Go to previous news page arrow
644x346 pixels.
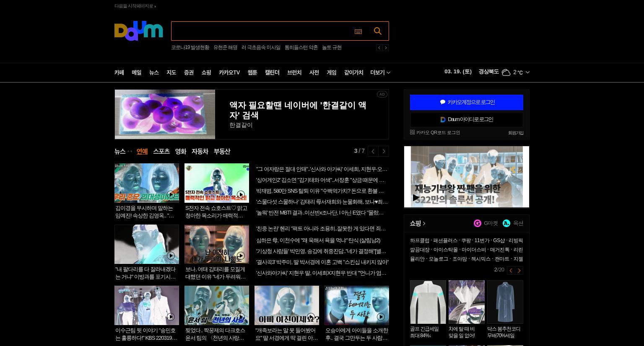[x=373, y=151]
